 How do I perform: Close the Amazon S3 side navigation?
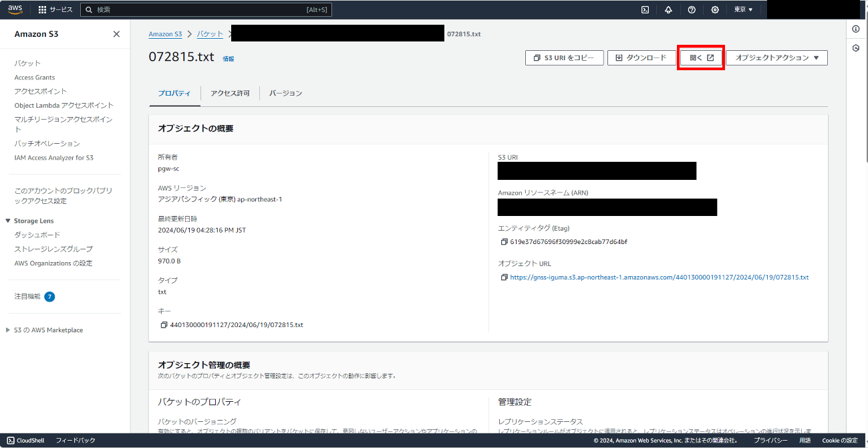(116, 34)
